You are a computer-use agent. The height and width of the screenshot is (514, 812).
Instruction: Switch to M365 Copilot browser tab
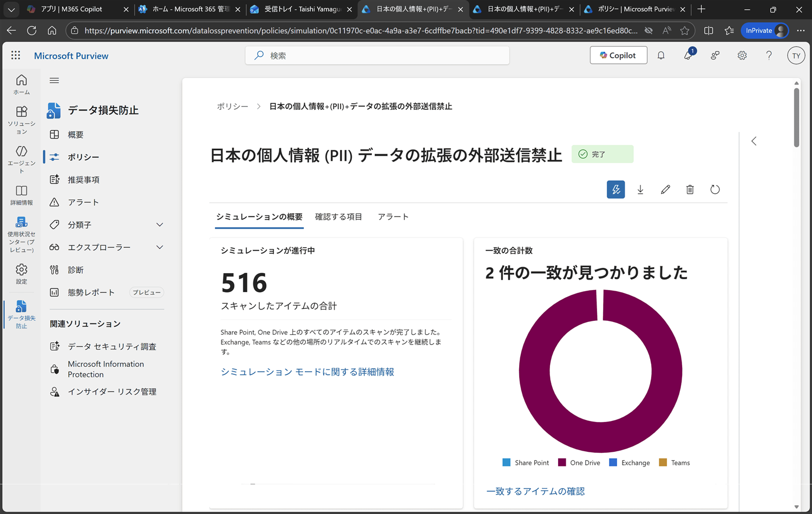pyautogui.click(x=77, y=9)
